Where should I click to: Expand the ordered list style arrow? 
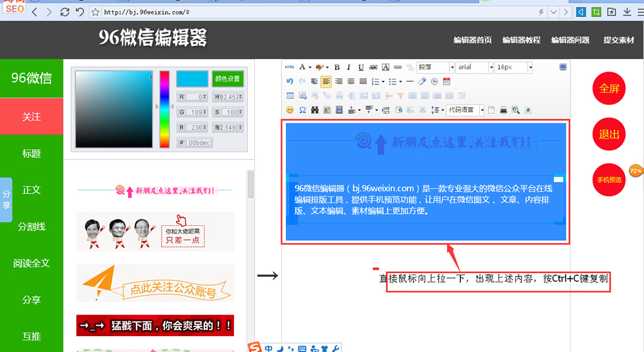click(383, 81)
